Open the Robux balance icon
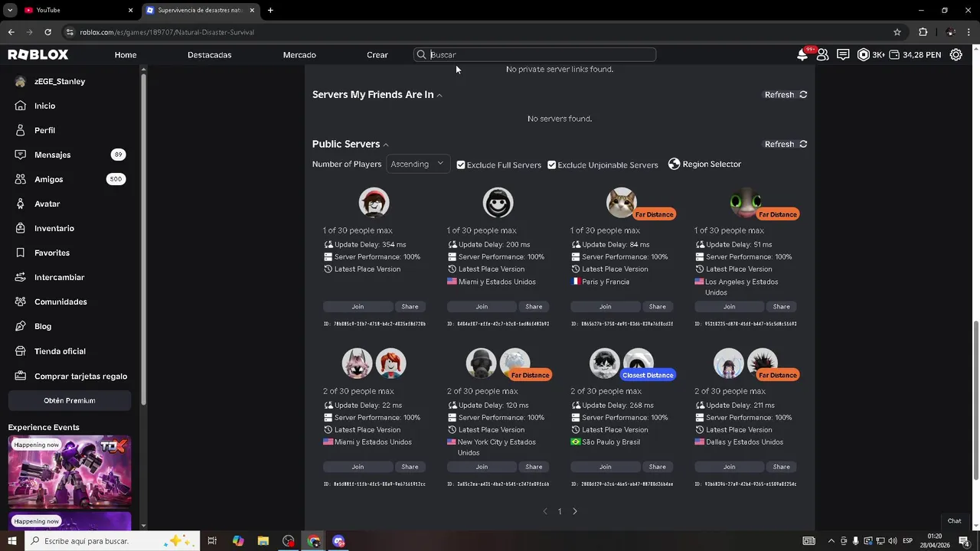This screenshot has width=980, height=551. pos(864,55)
